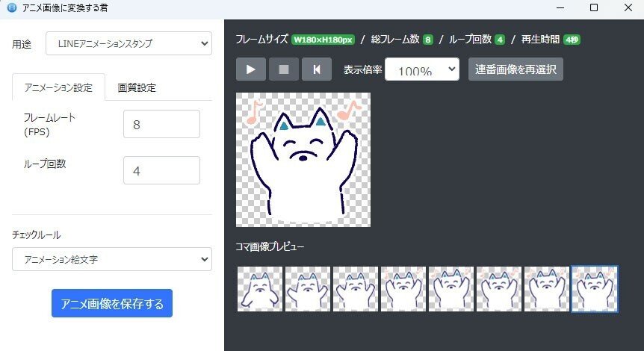Click the ループ回数 4 badge in header

[x=500, y=40]
